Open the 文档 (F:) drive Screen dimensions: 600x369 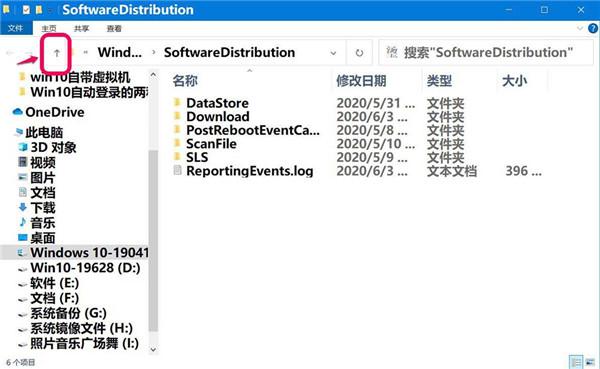[x=54, y=298]
